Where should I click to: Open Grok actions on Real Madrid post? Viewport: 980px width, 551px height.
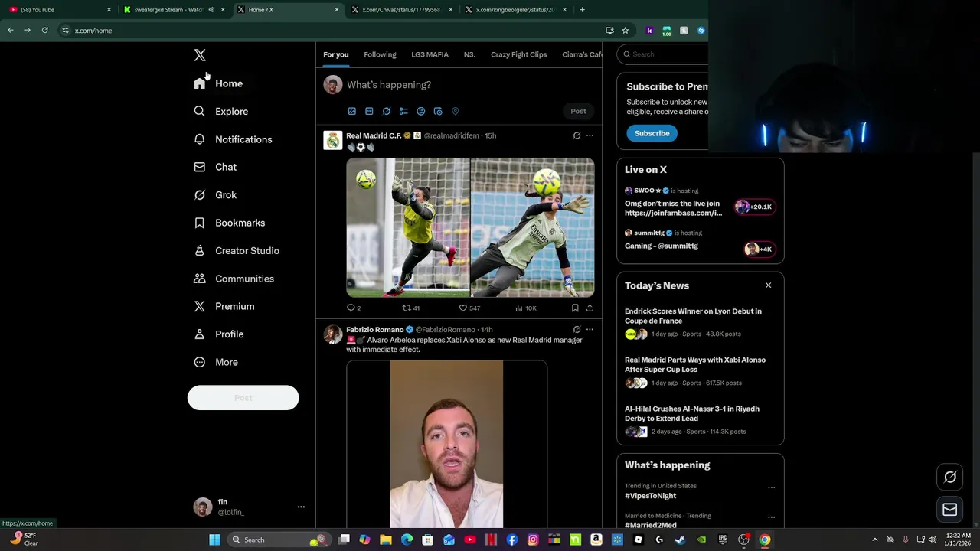pos(577,135)
